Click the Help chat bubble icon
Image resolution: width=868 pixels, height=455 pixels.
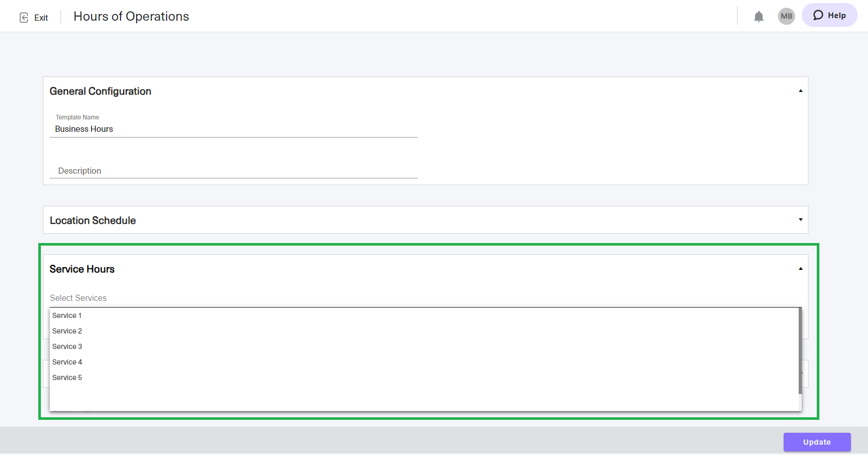pos(818,16)
